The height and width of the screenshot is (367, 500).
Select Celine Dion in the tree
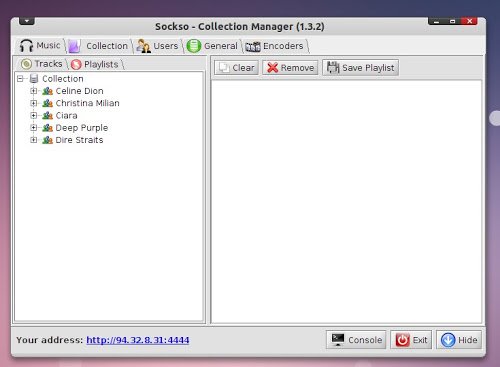(x=79, y=91)
